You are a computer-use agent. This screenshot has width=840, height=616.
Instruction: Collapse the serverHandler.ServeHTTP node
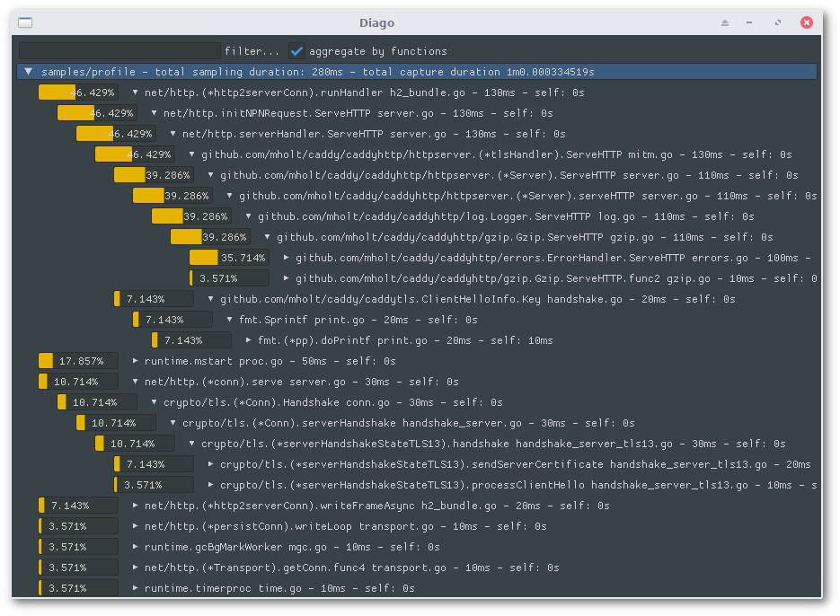pyautogui.click(x=172, y=134)
